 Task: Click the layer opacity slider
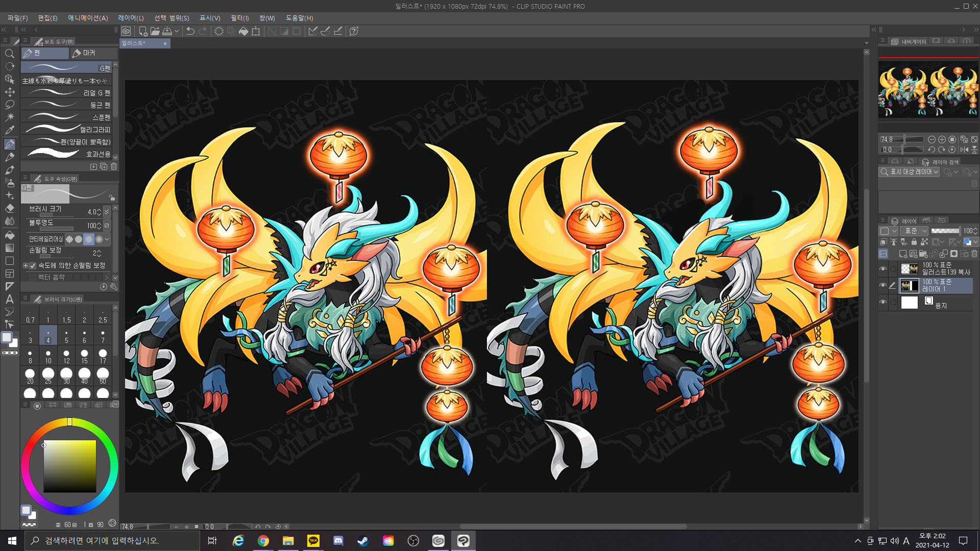945,231
